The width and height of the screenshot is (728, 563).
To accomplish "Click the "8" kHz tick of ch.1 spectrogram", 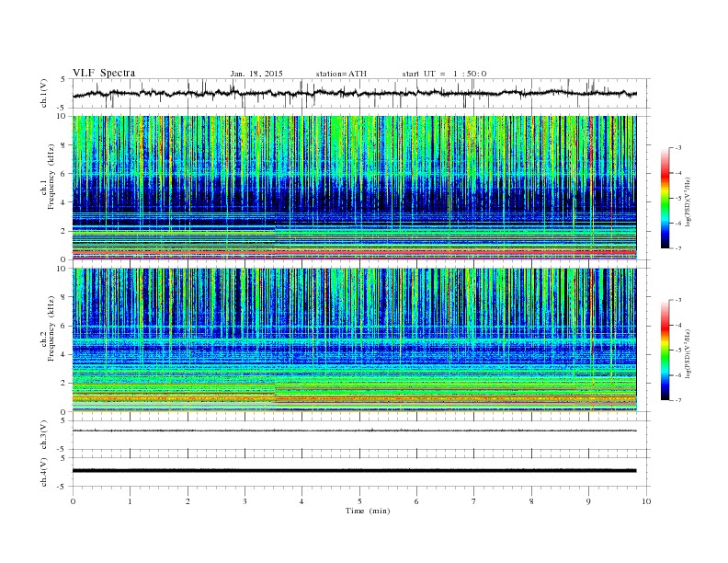I will 64,145.
